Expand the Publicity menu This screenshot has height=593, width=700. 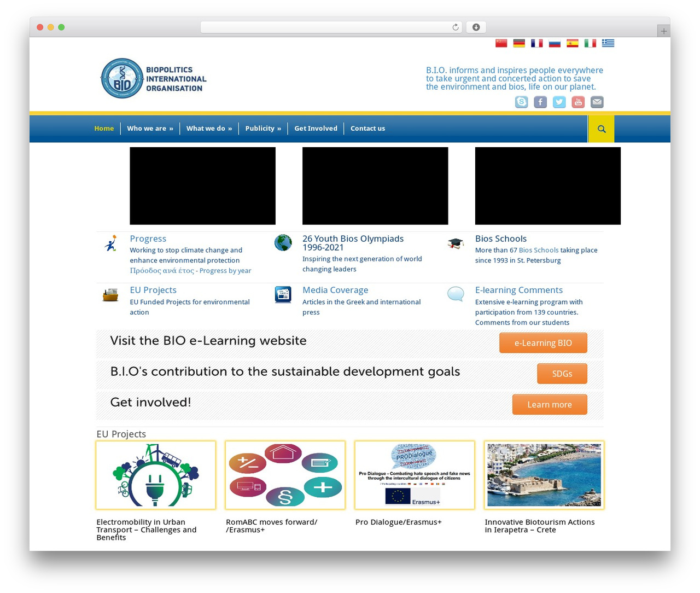[263, 129]
